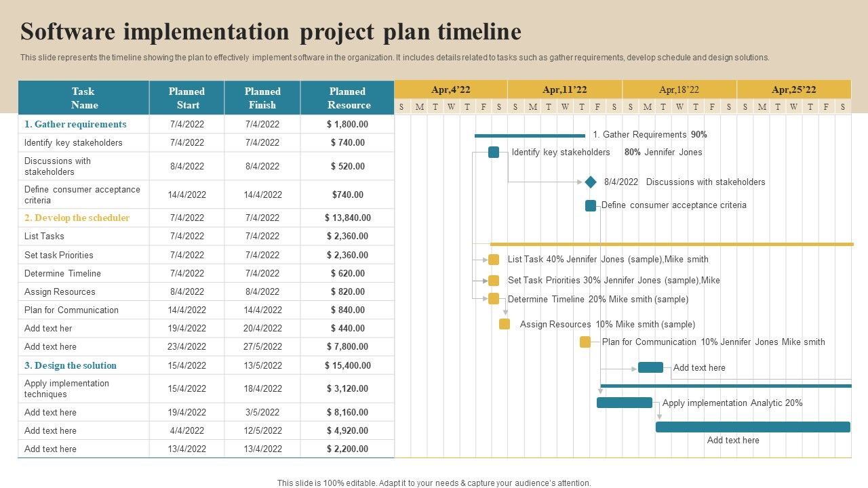Select the '2. Develop the scheduler' row heading
Image resolution: width=868 pixels, height=488 pixels.
77,218
